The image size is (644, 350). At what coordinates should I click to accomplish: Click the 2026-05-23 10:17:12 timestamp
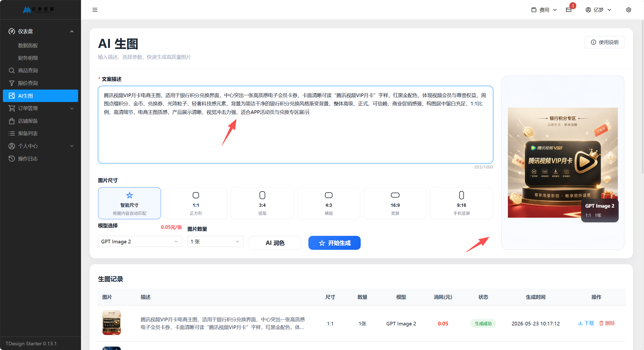coord(536,324)
